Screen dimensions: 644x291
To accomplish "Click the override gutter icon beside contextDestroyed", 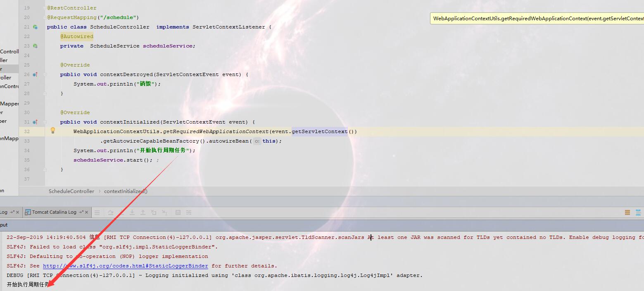I will (x=35, y=74).
